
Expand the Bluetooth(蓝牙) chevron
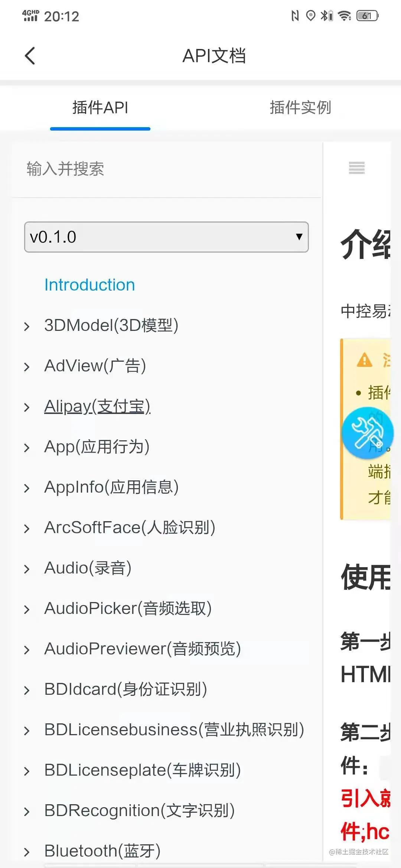27,852
